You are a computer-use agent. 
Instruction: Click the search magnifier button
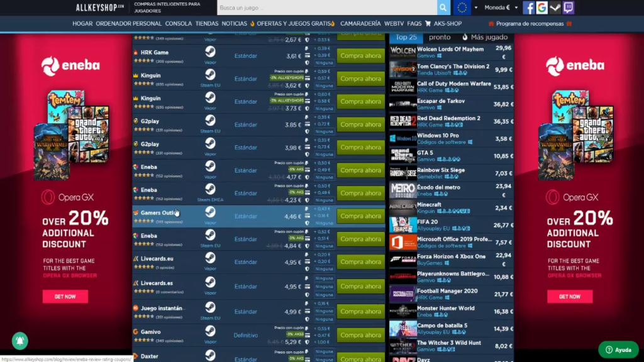tap(443, 8)
